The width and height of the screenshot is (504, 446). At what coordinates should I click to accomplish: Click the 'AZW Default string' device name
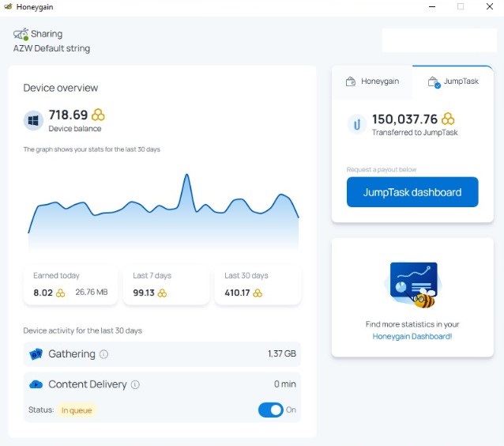[x=51, y=48]
